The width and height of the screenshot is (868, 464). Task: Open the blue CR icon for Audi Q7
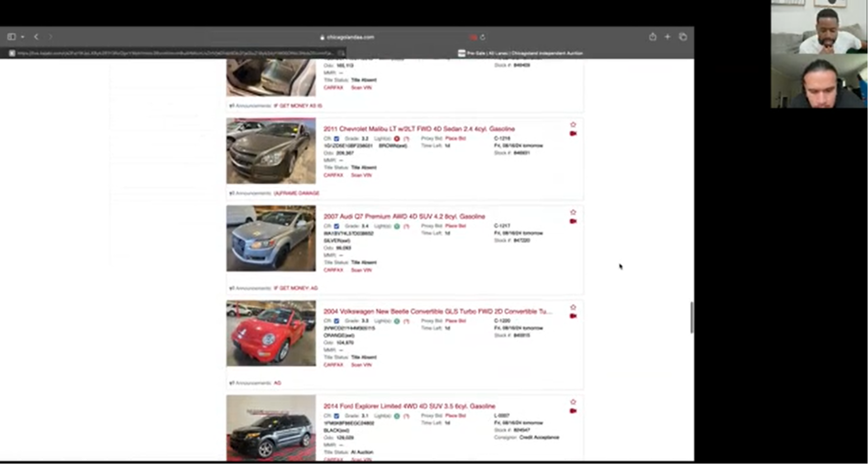pos(336,226)
